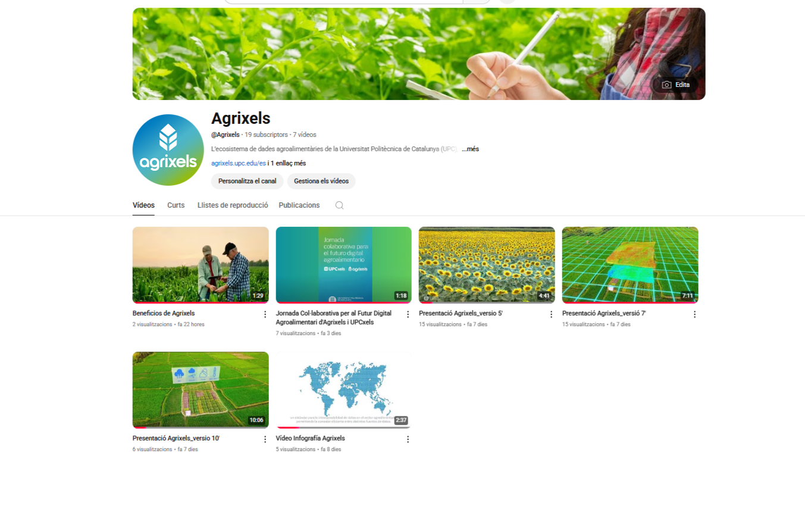The image size is (805, 532).
Task: Open the Beneficios de Agrixels video title
Action: tap(164, 313)
